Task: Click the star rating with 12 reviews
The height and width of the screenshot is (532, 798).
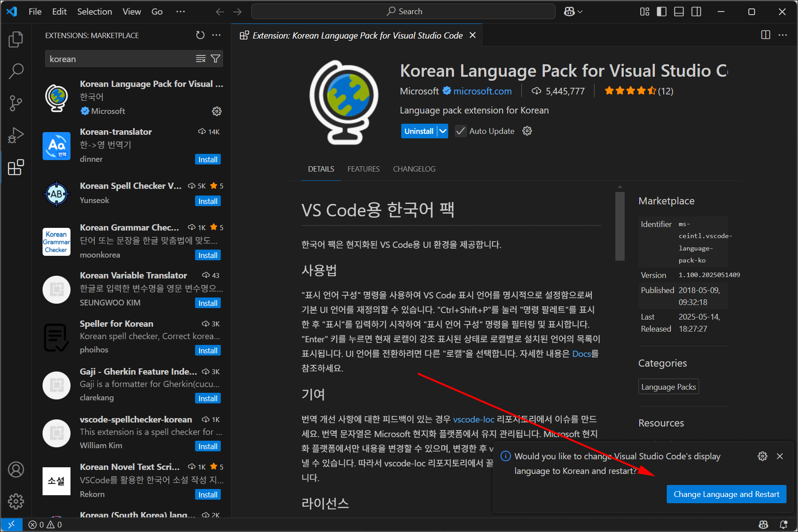Action: 639,91
